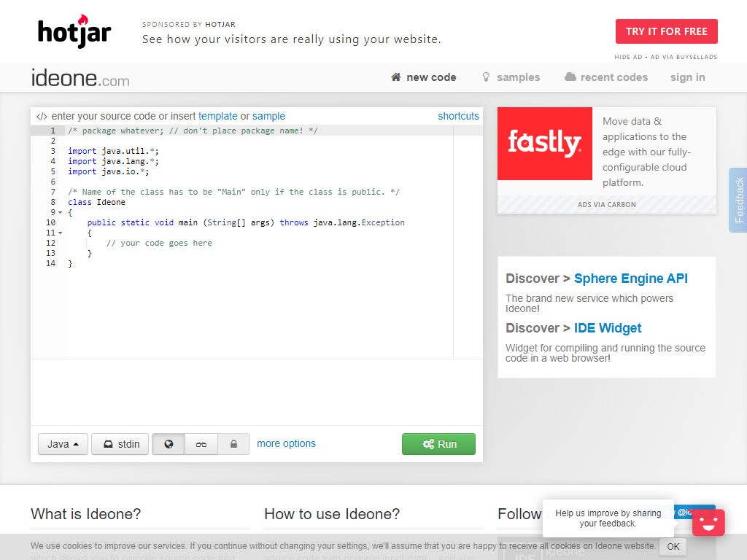
Task: Collapse the code fold at line 11
Action: (x=60, y=233)
